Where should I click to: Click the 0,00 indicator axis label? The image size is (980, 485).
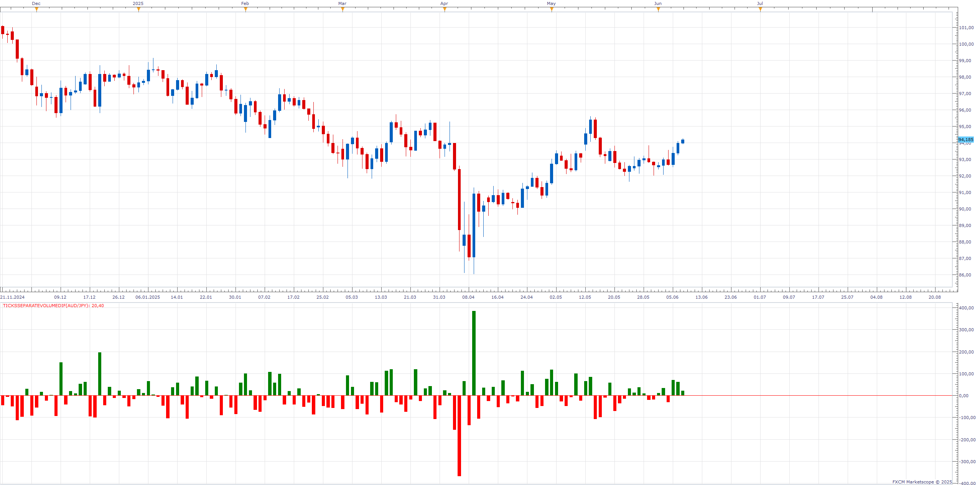[964, 396]
